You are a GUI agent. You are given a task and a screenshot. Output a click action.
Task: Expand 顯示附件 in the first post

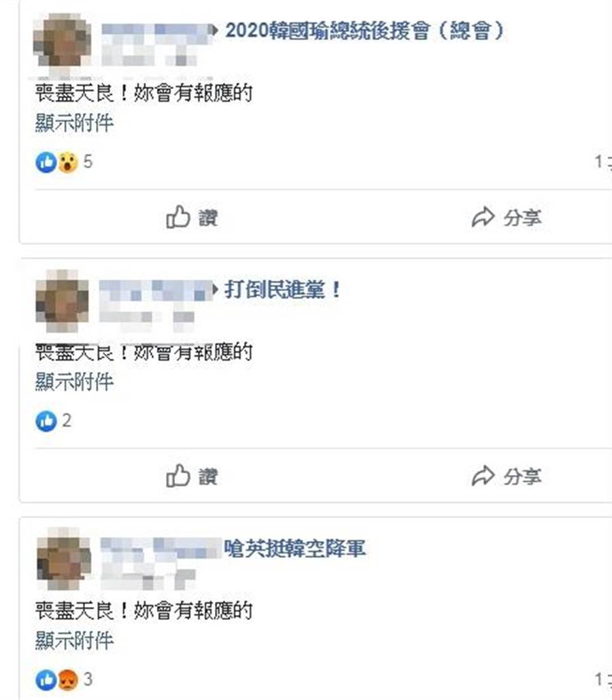click(x=75, y=122)
